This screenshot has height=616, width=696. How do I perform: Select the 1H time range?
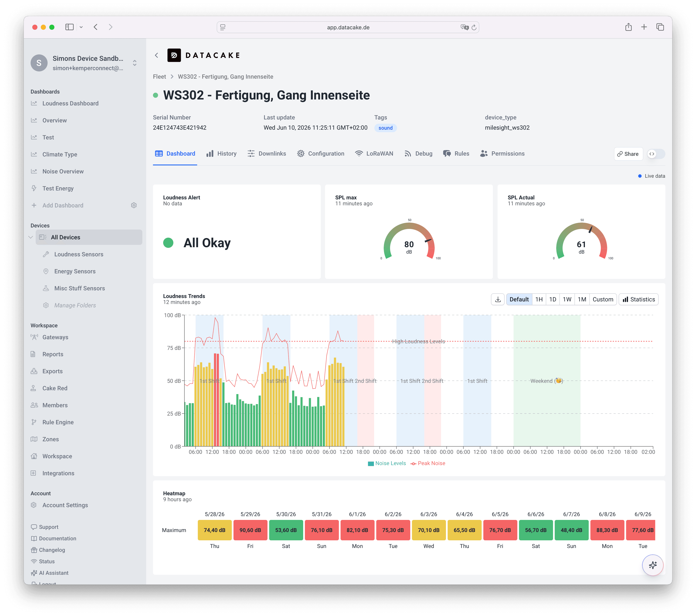[x=539, y=299]
